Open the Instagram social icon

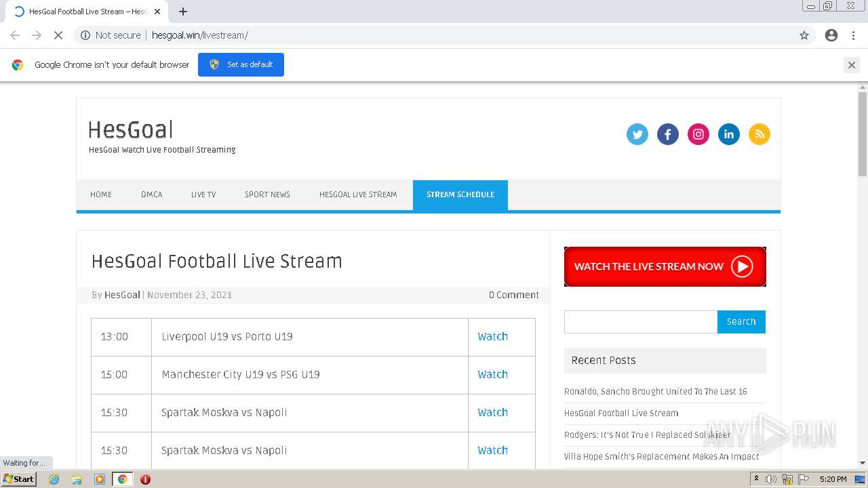pyautogui.click(x=698, y=134)
